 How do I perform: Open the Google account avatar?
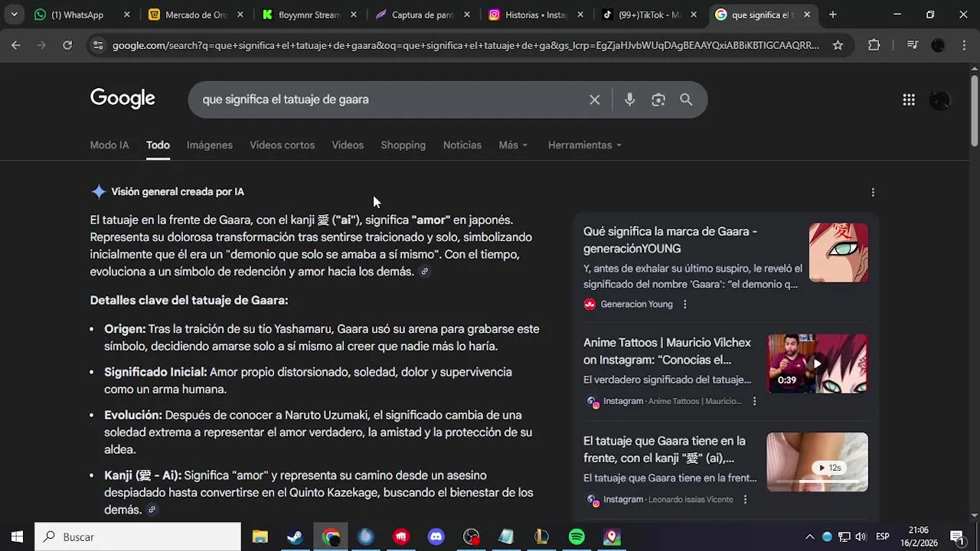click(x=939, y=99)
